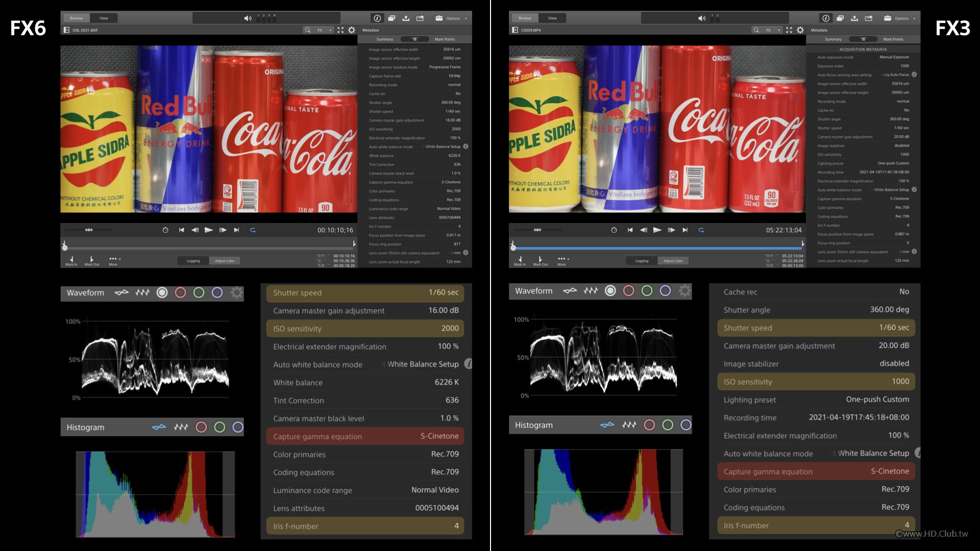Select the View tab in FX6 window
This screenshot has height=551, width=980.
click(x=104, y=18)
